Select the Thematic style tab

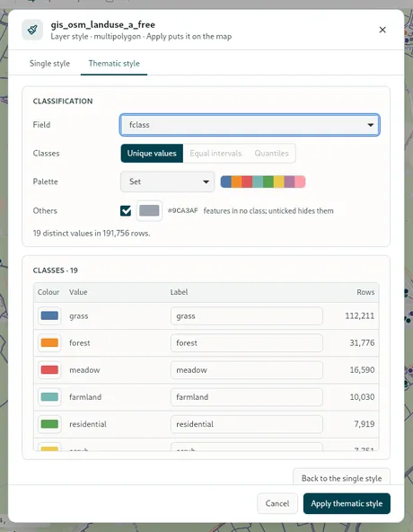click(114, 64)
